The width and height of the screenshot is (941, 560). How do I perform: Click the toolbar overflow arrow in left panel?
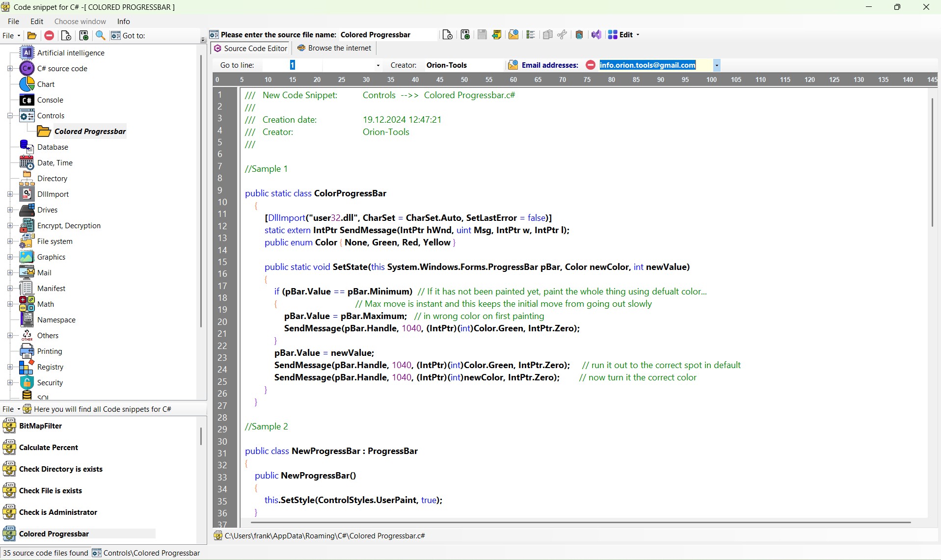tap(203, 39)
